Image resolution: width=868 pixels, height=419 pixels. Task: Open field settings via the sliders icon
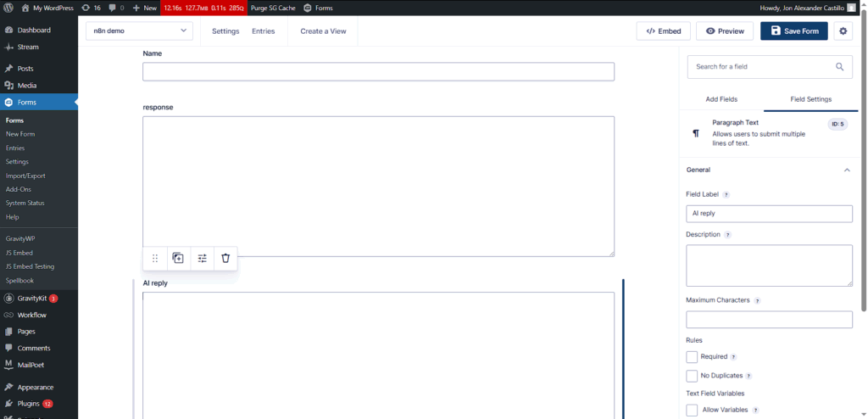202,259
